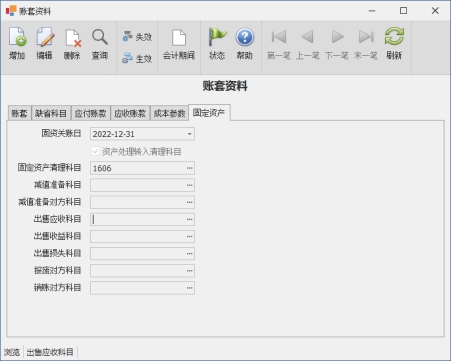Click the 删除 (Delete) document icon

pyautogui.click(x=73, y=38)
